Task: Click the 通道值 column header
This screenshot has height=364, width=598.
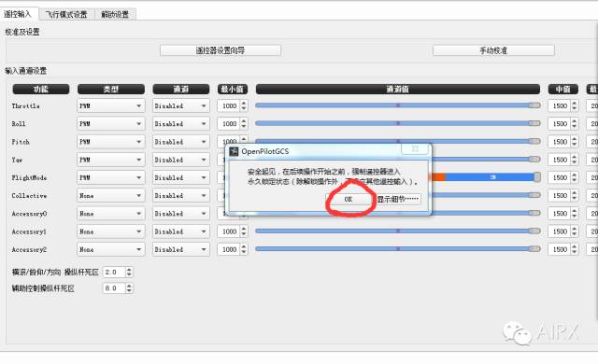Action: coord(398,89)
